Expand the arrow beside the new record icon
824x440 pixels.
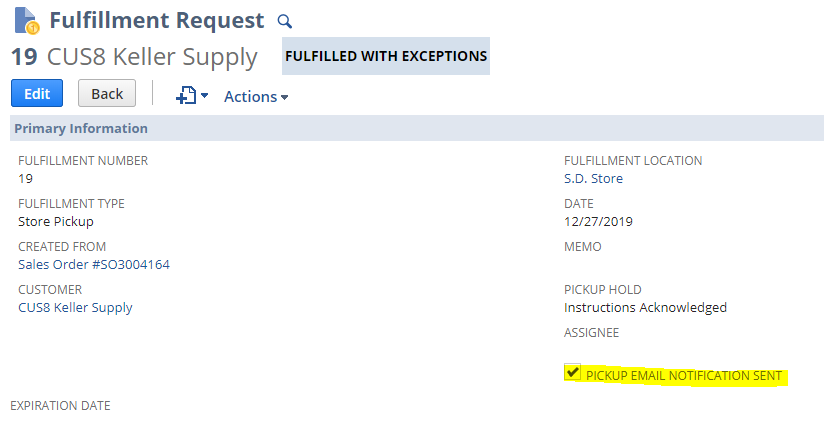[x=204, y=96]
